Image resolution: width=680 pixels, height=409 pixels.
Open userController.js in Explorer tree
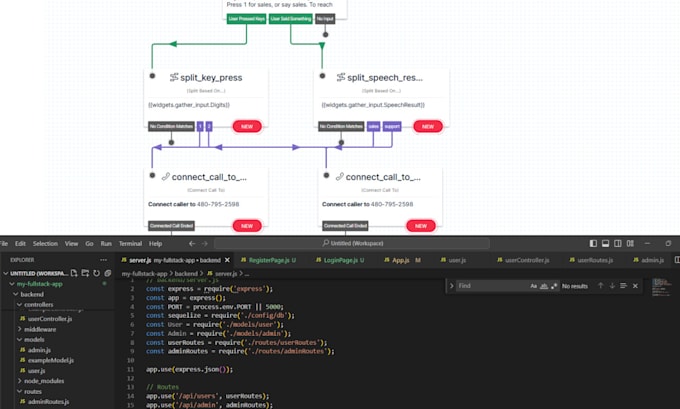50,319
